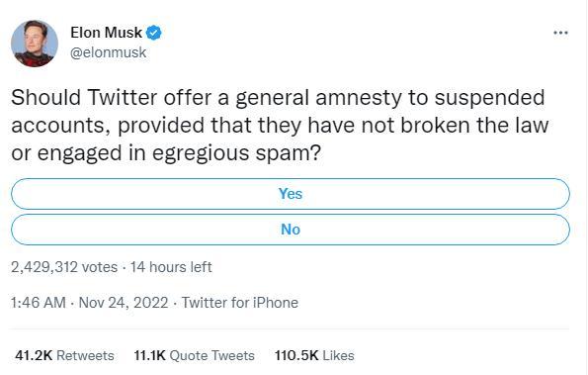Open the Elon Musk display name
588x375 pixels.
pos(107,33)
